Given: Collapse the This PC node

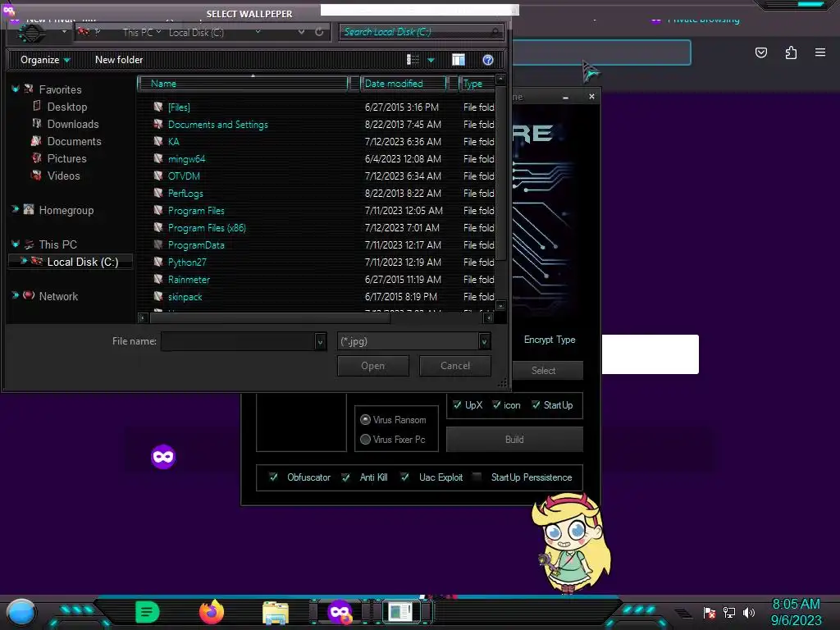Looking at the screenshot, I should (x=15, y=244).
